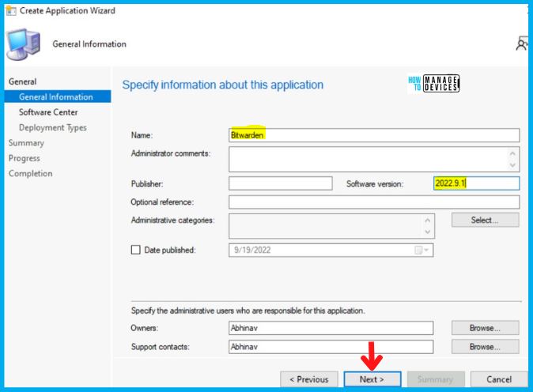Cancel the Create Application Wizard
This screenshot has height=392, width=533.
click(499, 379)
